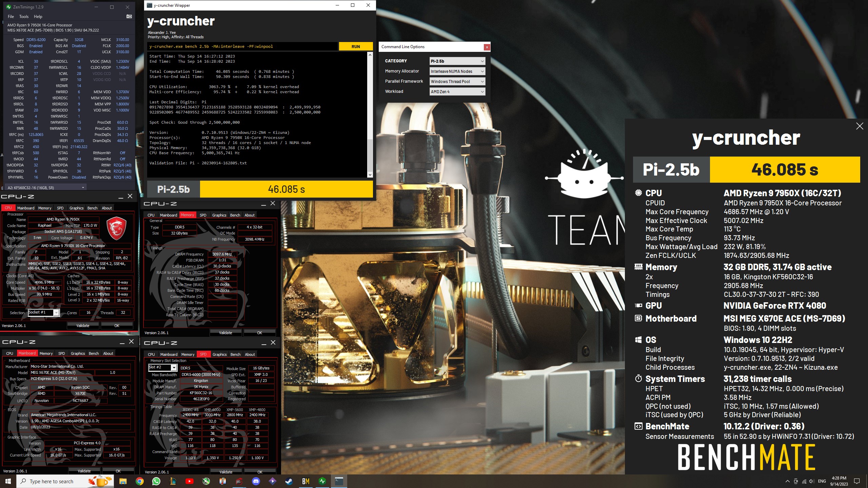
Task: Switch to ZenTimings green pulse taskbar icon
Action: (x=322, y=481)
